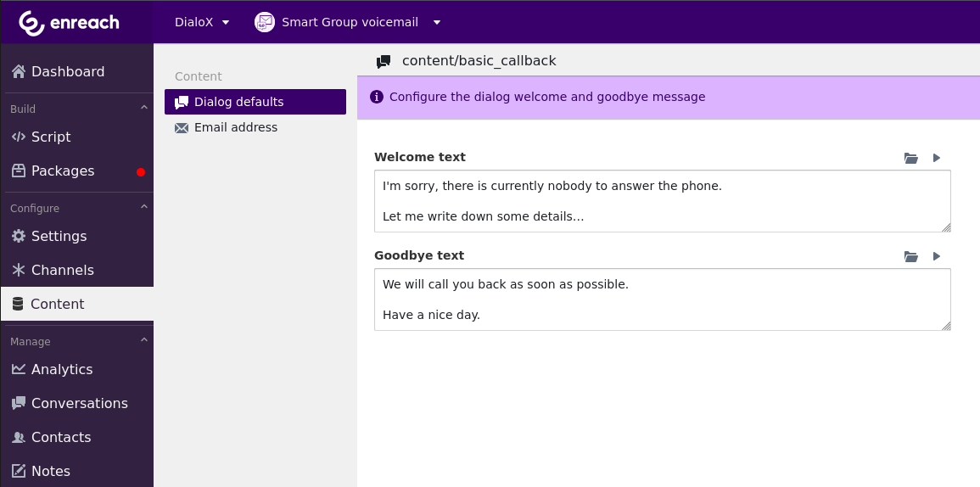Click the Goodbye text box resize handle
The image size is (980, 487).
tap(945, 325)
